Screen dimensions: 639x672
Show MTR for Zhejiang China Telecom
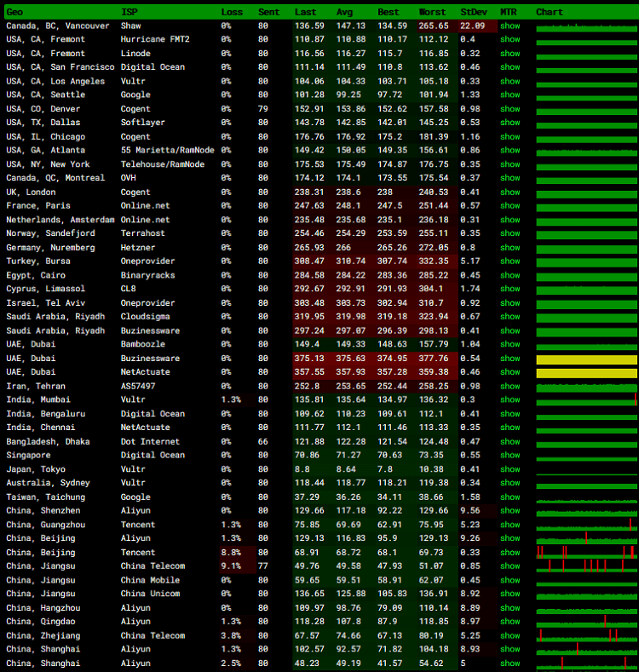pos(509,635)
